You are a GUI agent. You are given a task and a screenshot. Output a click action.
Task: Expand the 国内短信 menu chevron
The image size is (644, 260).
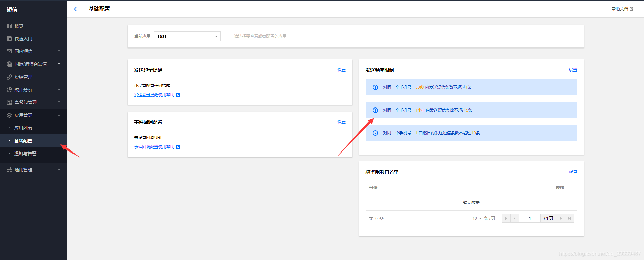pos(59,51)
